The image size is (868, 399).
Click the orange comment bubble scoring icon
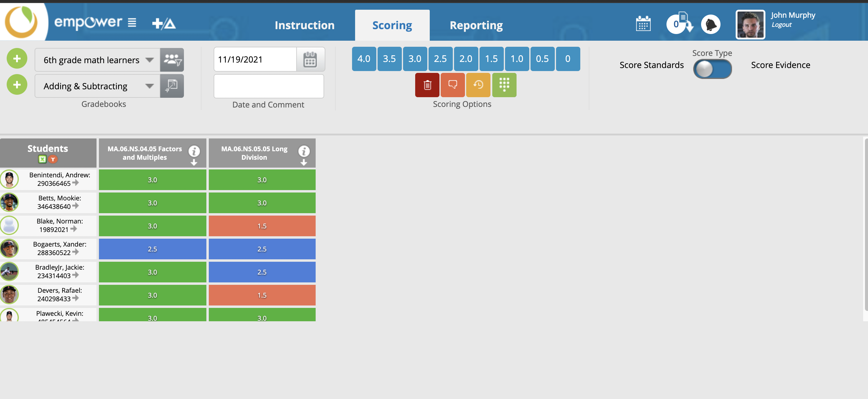453,85
